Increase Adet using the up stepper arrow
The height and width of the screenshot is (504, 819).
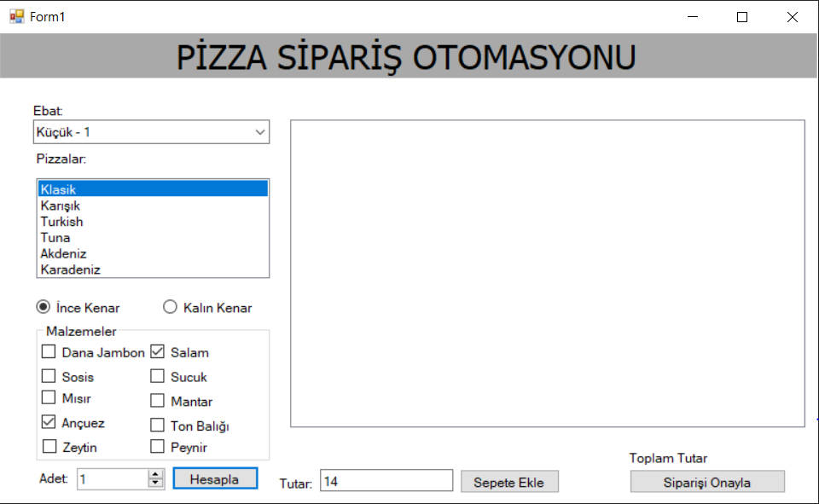coord(155,473)
